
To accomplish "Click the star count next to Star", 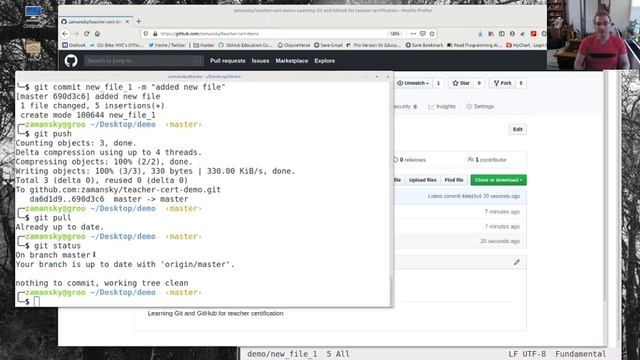I will click(x=479, y=83).
